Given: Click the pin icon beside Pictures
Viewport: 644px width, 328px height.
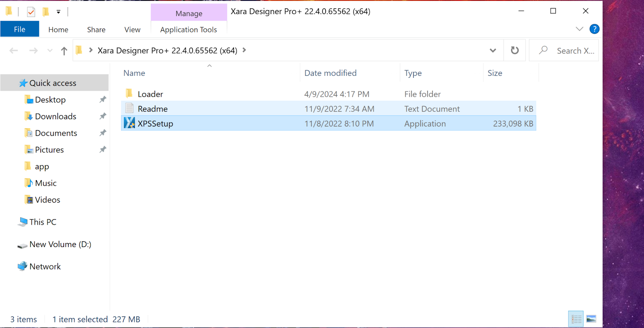Looking at the screenshot, I should point(103,149).
